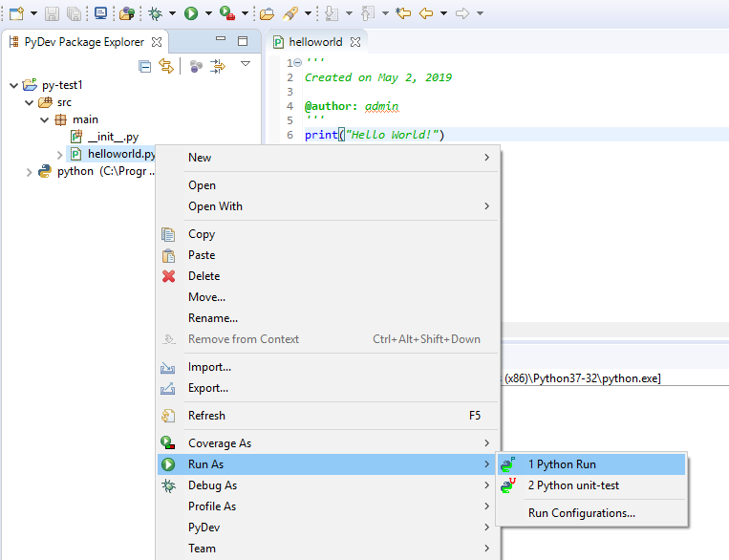Click the green Run toolbar button
The width and height of the screenshot is (729, 560).
(191, 13)
